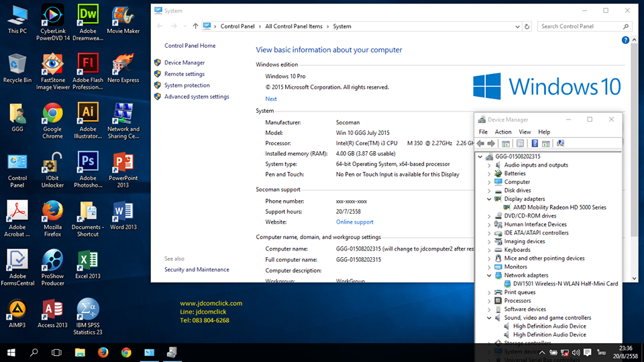
Task: Select Adobe Illustrator desktop icon
Action: coord(88,120)
